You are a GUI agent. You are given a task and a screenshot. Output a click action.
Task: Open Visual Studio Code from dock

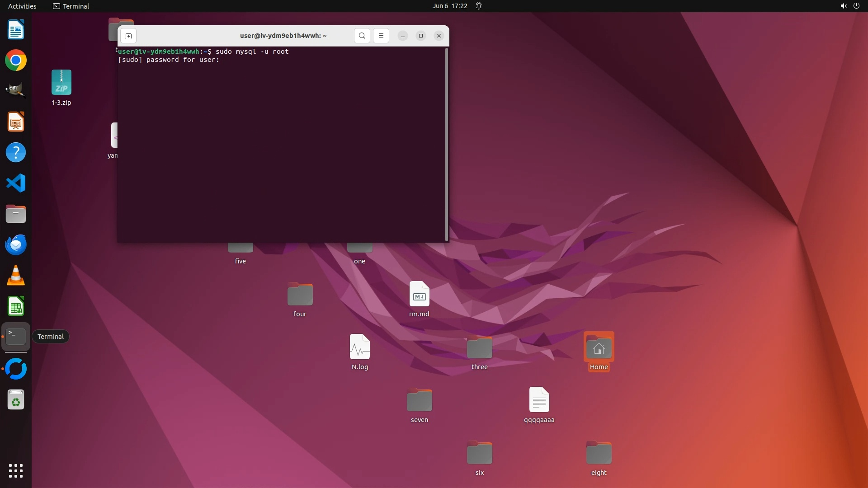click(x=16, y=183)
